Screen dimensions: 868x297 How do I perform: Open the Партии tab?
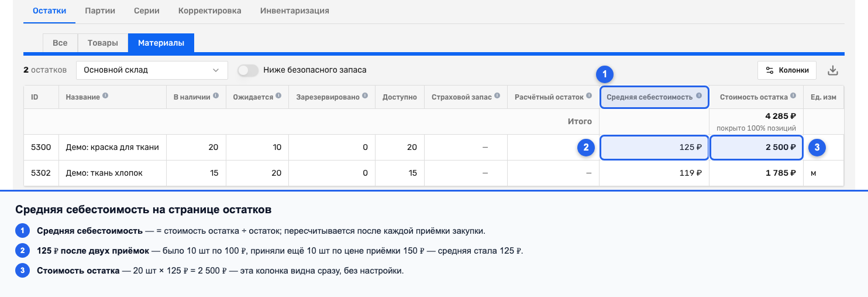(100, 11)
